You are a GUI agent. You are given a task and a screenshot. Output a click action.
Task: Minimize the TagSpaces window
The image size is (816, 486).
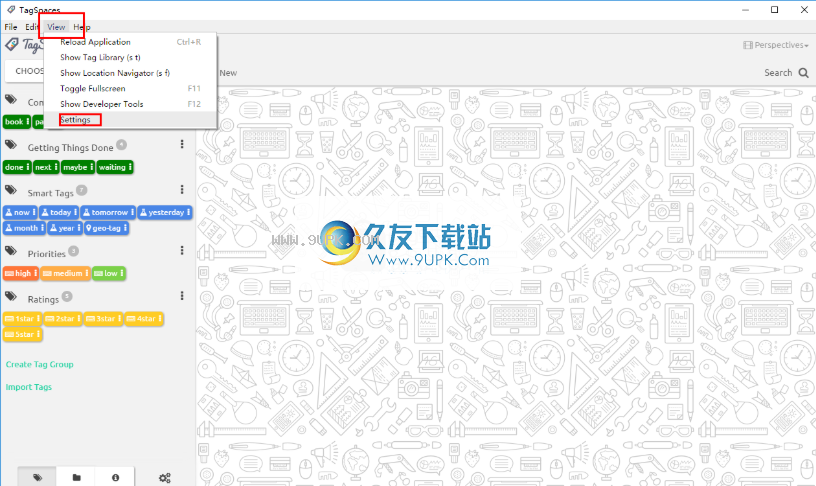tap(745, 10)
